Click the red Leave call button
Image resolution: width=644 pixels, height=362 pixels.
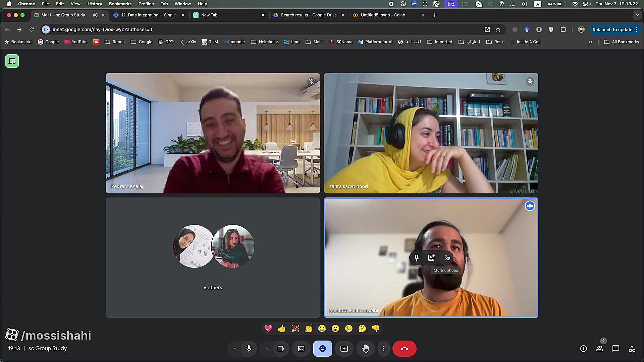[404, 349]
